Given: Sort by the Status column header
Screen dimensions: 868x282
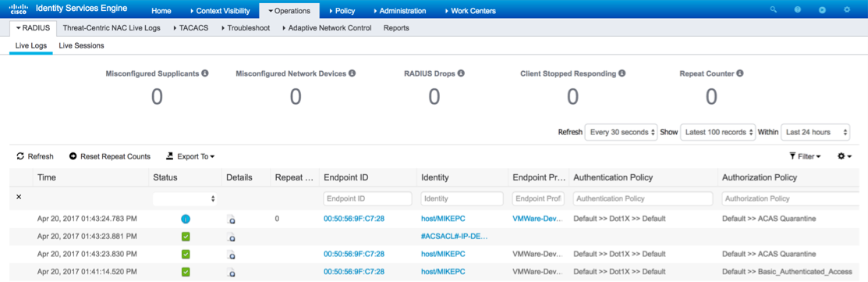Looking at the screenshot, I should [x=166, y=178].
